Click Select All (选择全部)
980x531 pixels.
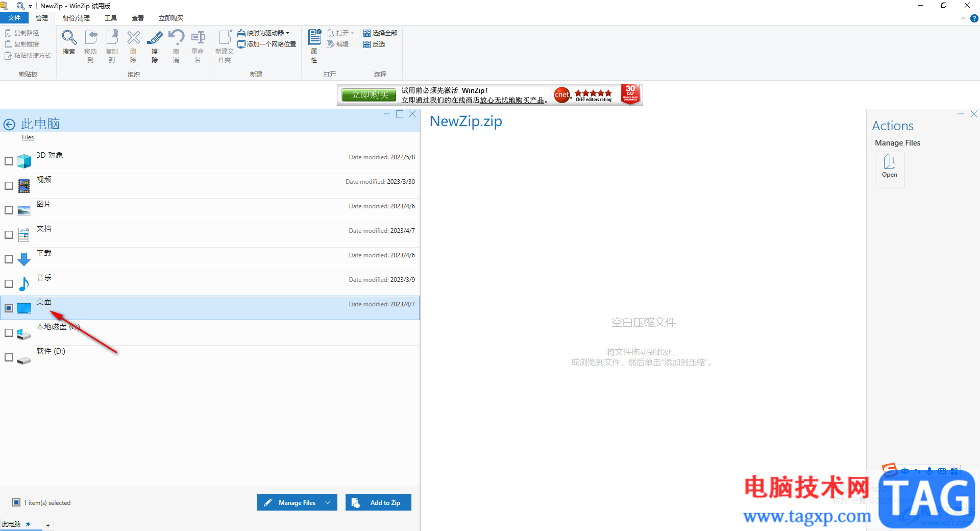380,33
